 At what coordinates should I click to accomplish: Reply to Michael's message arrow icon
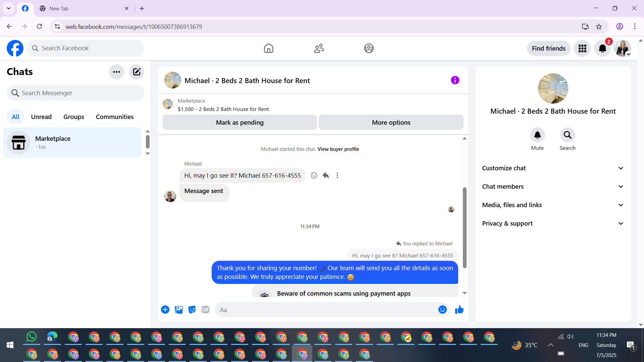(326, 175)
